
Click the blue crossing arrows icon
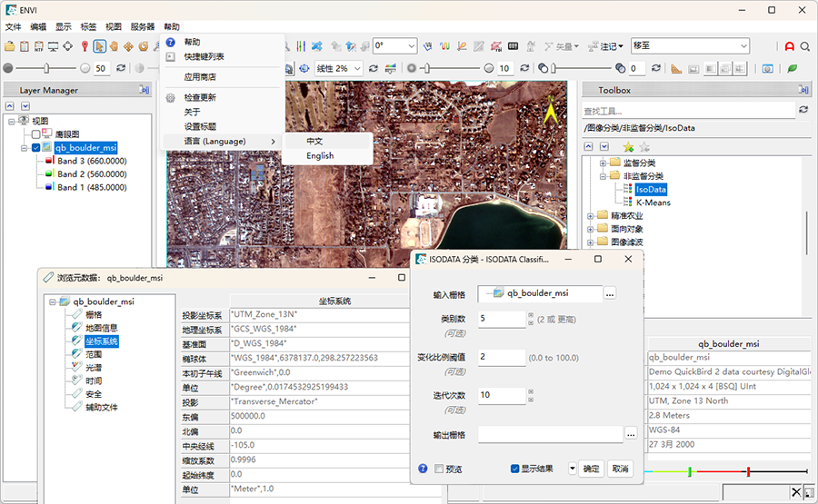pos(316,46)
